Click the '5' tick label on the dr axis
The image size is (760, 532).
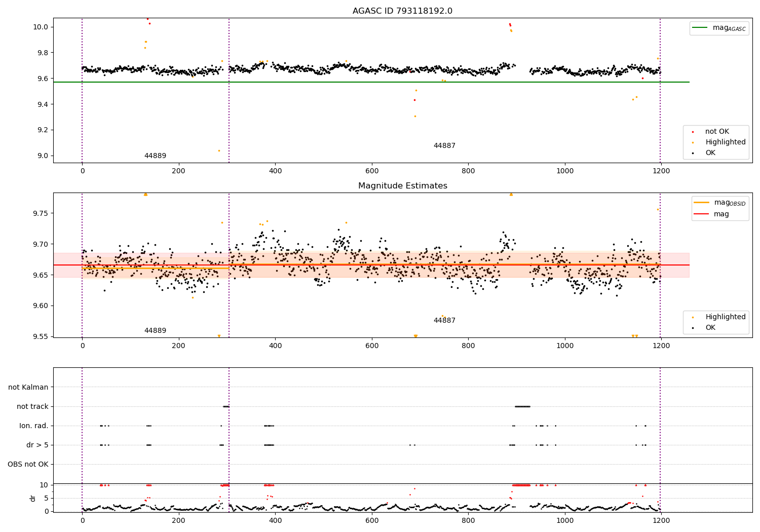coord(47,498)
